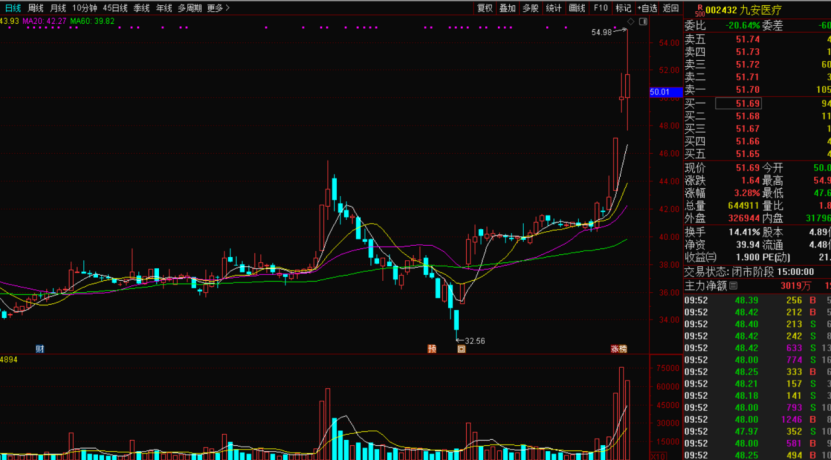Click the 净资 value 39.94
Screen dimensions: 831x460
pyautogui.click(x=748, y=245)
